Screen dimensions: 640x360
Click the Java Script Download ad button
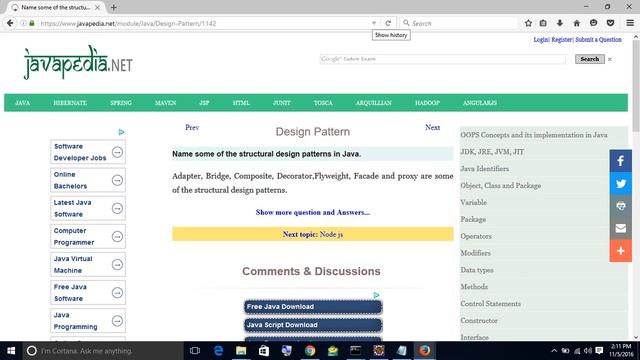tap(313, 325)
